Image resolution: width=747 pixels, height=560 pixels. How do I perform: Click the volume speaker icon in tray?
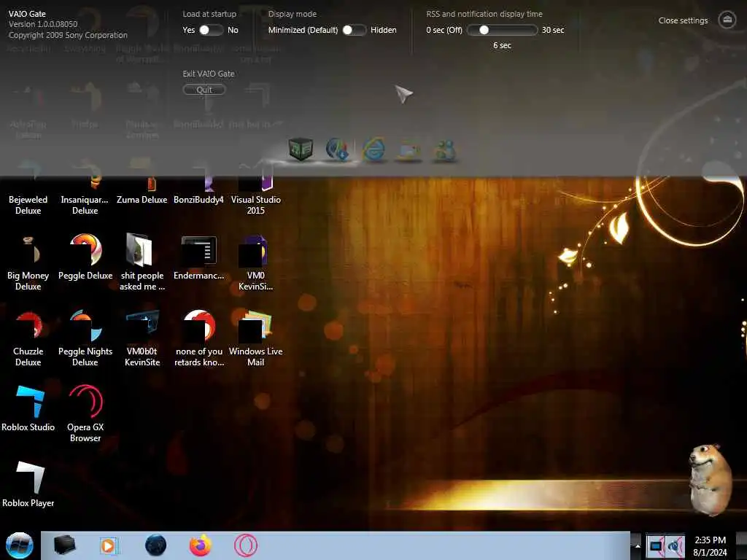coord(675,546)
